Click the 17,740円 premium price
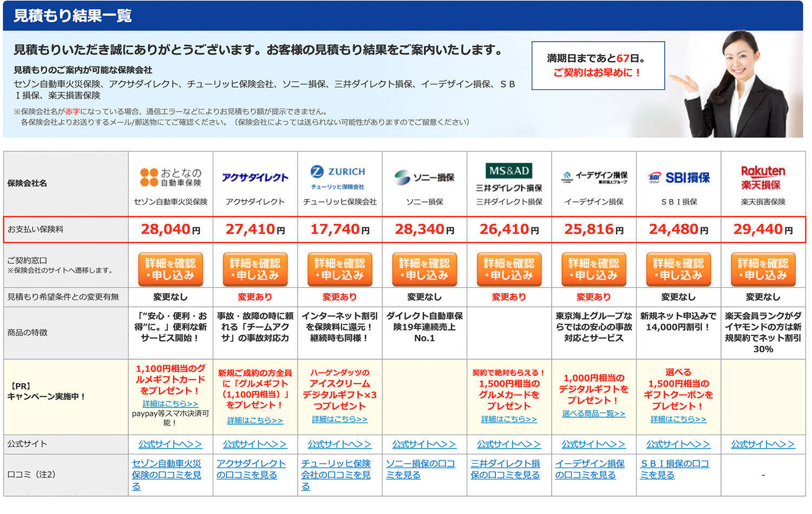This screenshot has height=514, width=812. pos(339,229)
